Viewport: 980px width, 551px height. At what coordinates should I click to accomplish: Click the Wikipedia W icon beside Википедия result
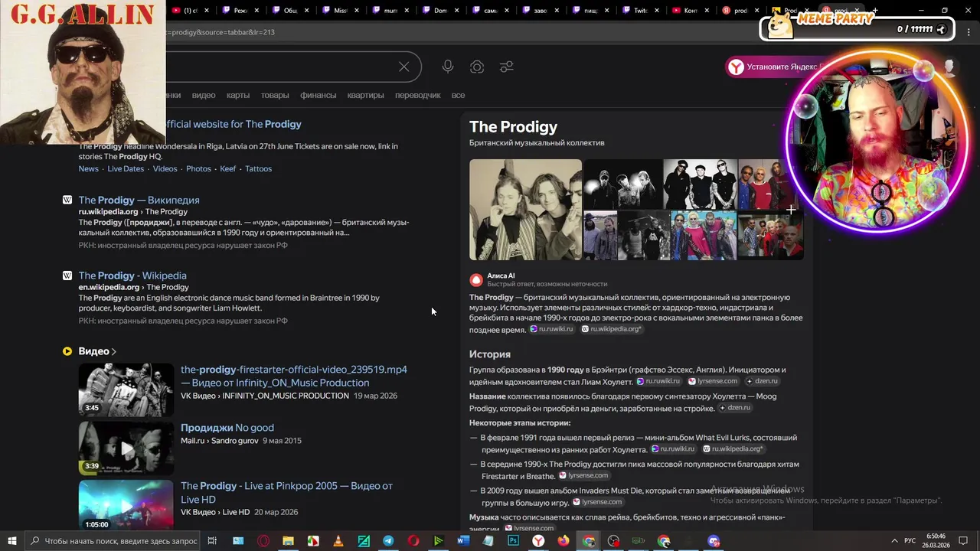(67, 200)
